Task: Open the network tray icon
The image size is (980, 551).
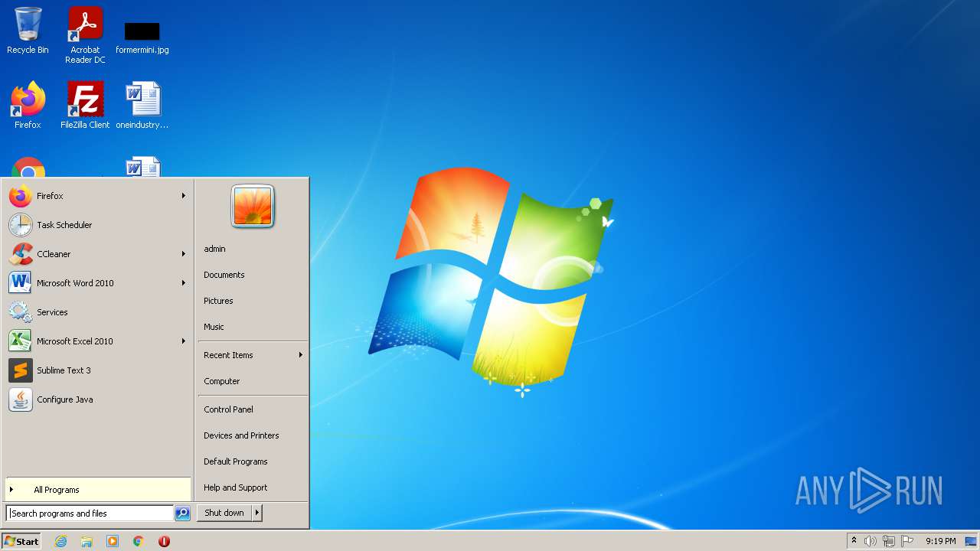Action: [889, 541]
